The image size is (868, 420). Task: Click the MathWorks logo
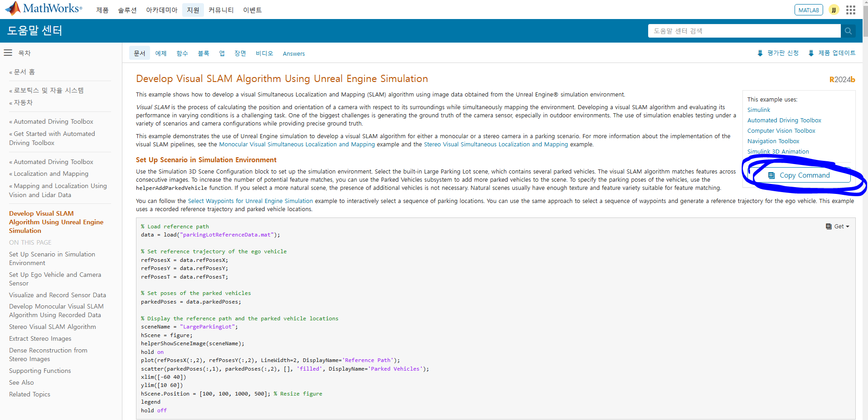[x=44, y=9]
